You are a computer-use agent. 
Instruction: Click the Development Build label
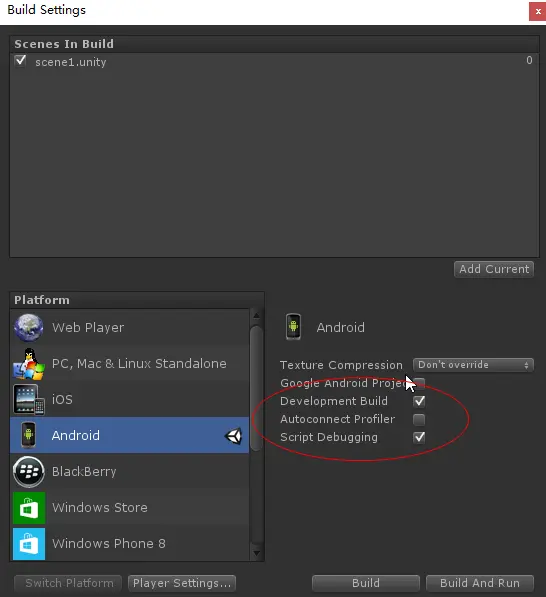[334, 401]
